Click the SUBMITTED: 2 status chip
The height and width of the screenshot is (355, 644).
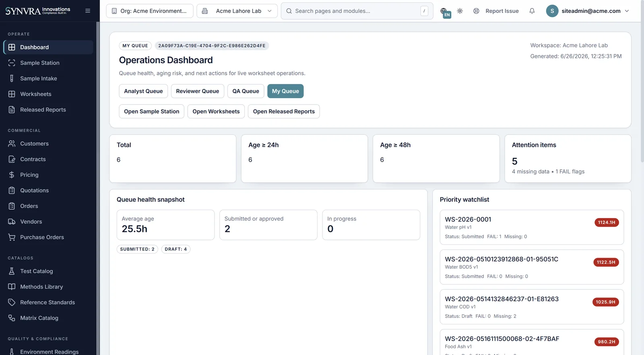click(x=137, y=249)
